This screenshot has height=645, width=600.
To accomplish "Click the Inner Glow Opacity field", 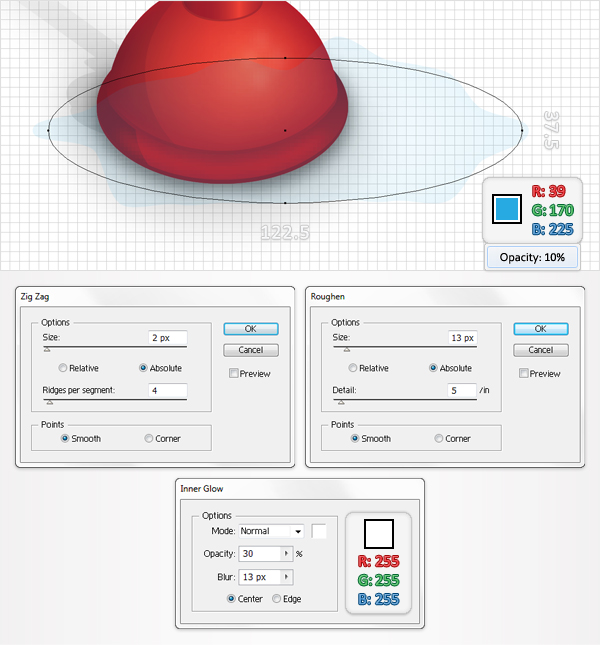I will [261, 554].
